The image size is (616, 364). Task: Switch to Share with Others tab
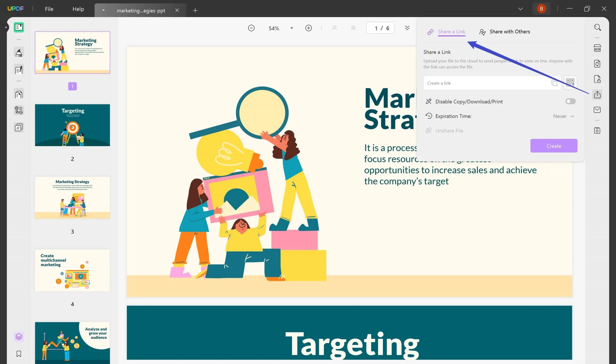coord(509,32)
